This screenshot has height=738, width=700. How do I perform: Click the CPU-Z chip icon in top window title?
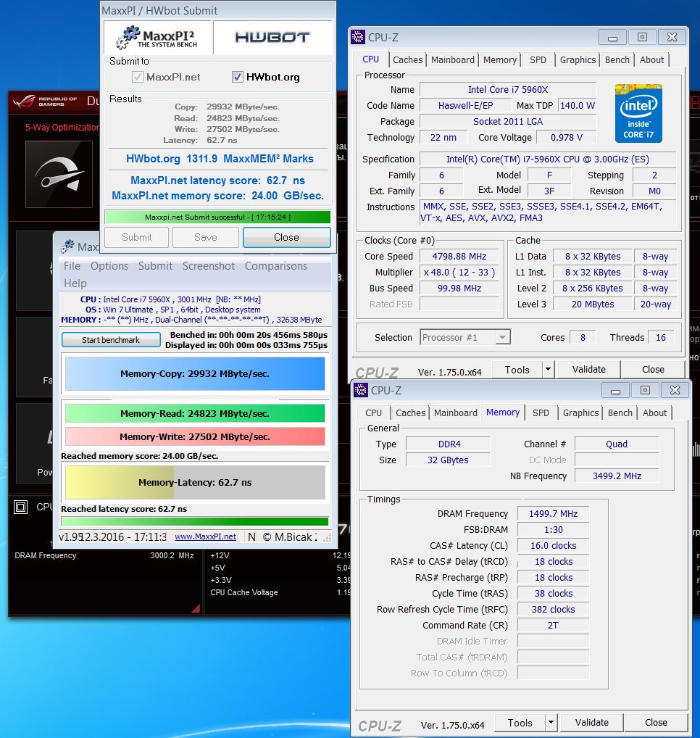(x=358, y=37)
